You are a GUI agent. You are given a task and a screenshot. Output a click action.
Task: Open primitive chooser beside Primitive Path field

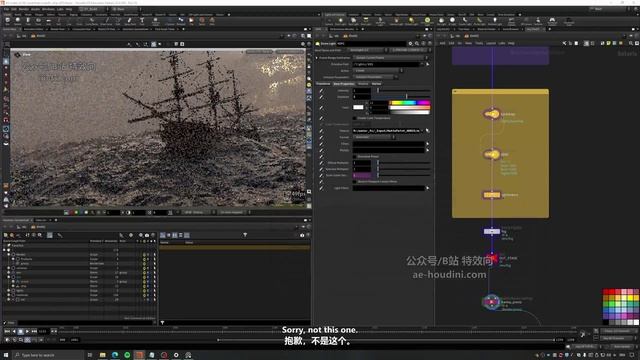coord(427,64)
